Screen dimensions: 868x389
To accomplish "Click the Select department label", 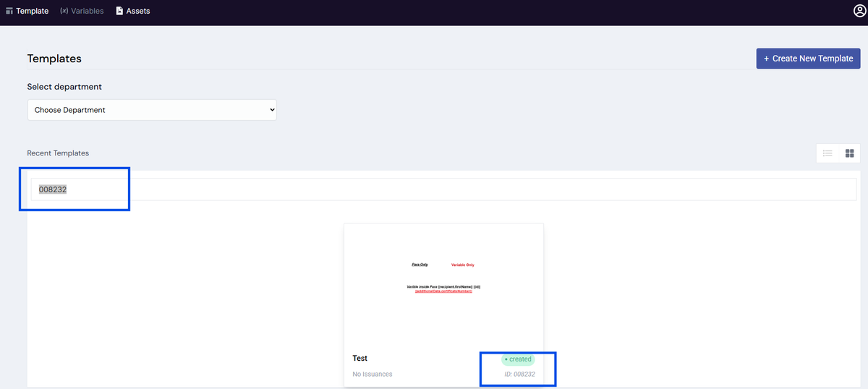I will click(x=64, y=87).
